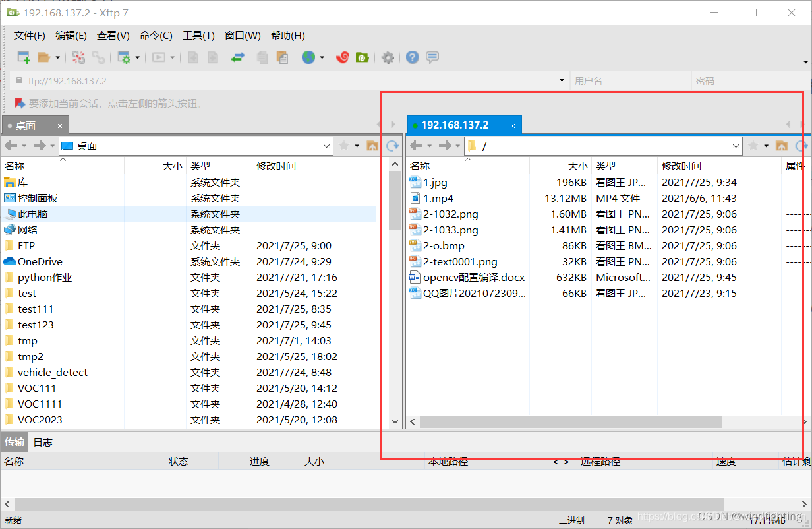The image size is (812, 529).
Task: Click the green Xftp toolbar icon
Action: 362,57
